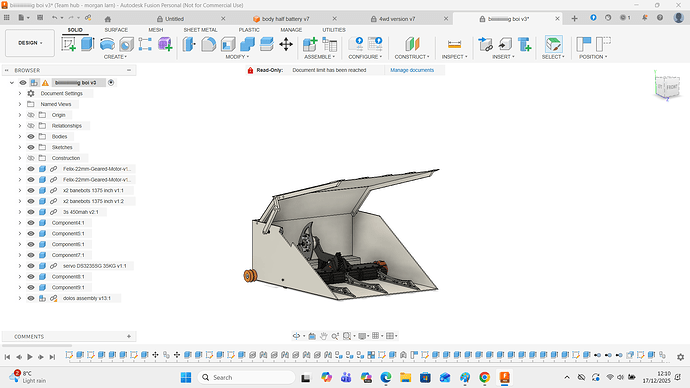Switch to the SURFACE tab
Viewport: 690px width, 388px height.
point(116,30)
